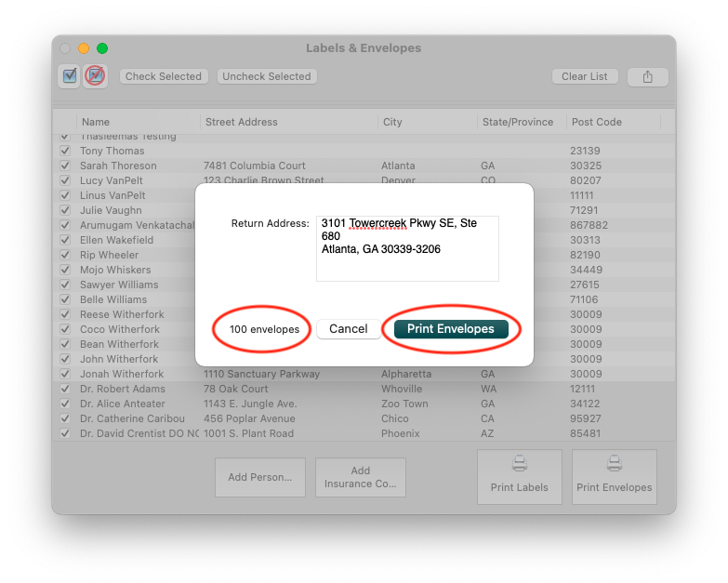The width and height of the screenshot is (728, 583).
Task: Click post code 95927
Action: 585,418
